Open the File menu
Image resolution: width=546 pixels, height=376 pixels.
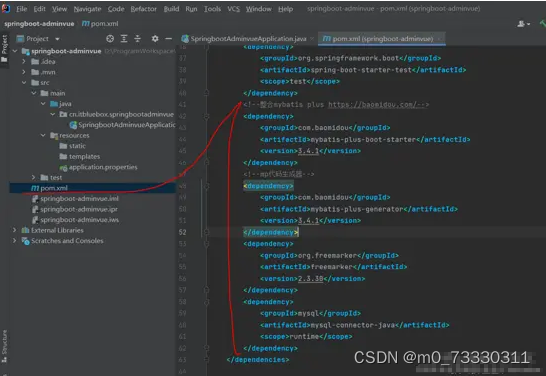pos(21,9)
